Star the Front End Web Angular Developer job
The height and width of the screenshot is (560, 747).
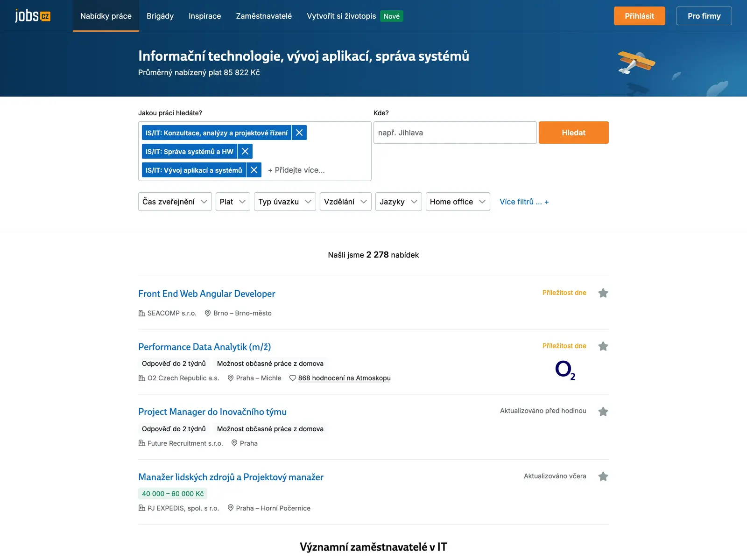(x=603, y=293)
